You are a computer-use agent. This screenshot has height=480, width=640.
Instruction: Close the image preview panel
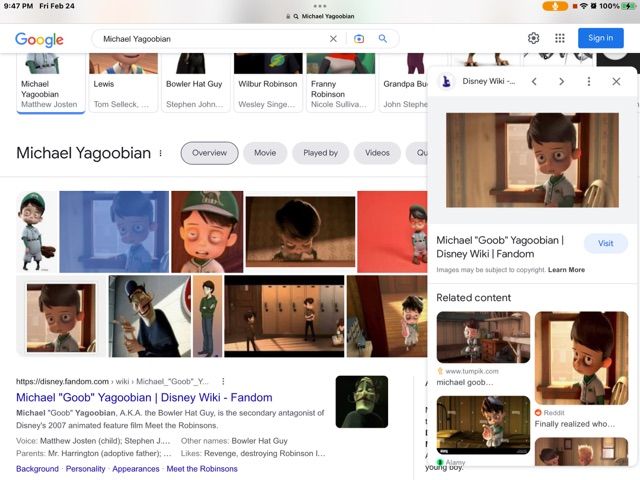tap(616, 82)
